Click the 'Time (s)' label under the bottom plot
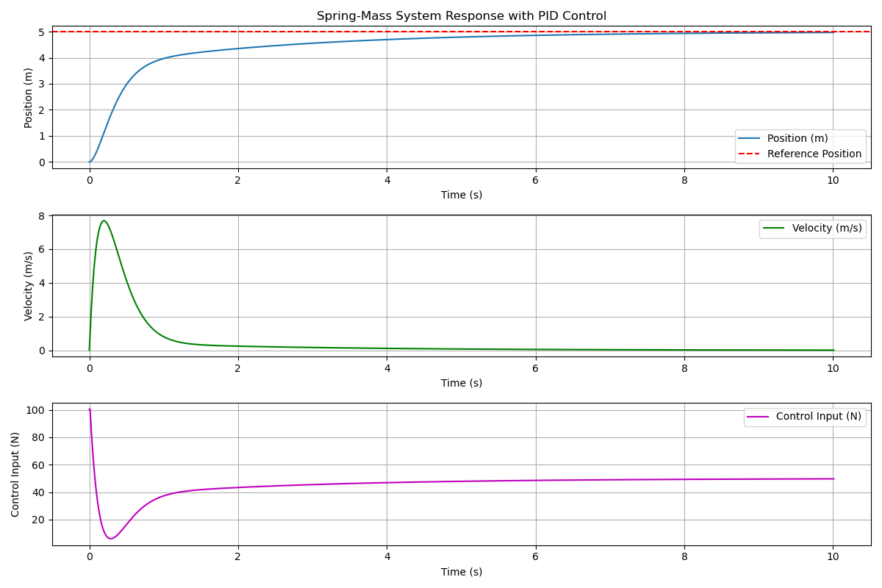This screenshot has height=588, width=882. [461, 572]
